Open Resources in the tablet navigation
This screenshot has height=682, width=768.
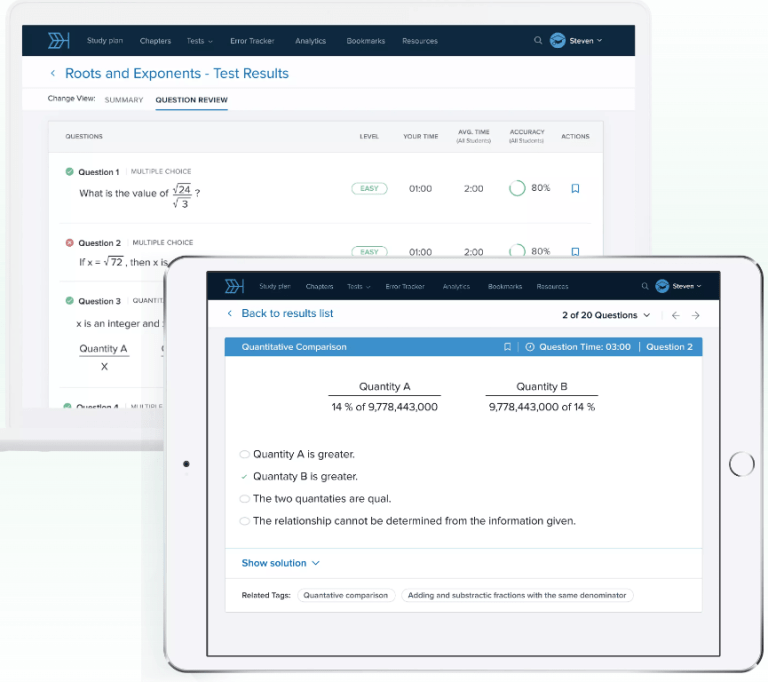pyautogui.click(x=552, y=287)
